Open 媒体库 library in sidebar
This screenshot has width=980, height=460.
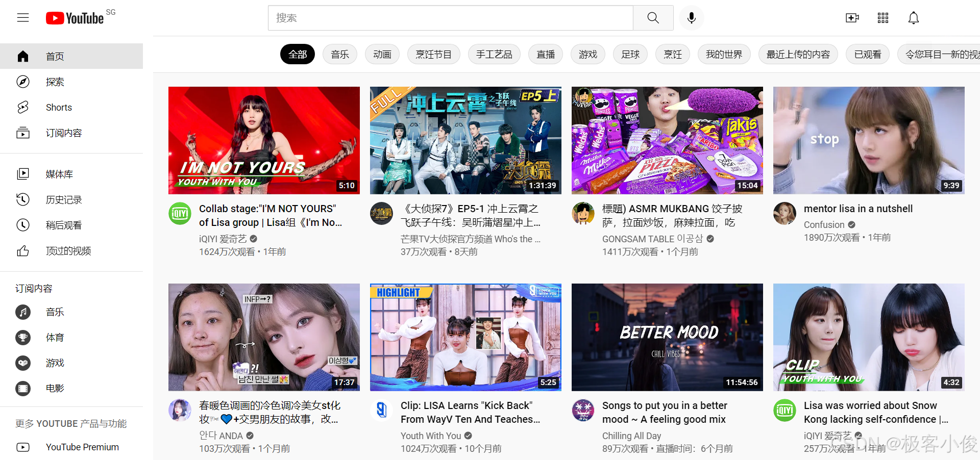pyautogui.click(x=71, y=174)
